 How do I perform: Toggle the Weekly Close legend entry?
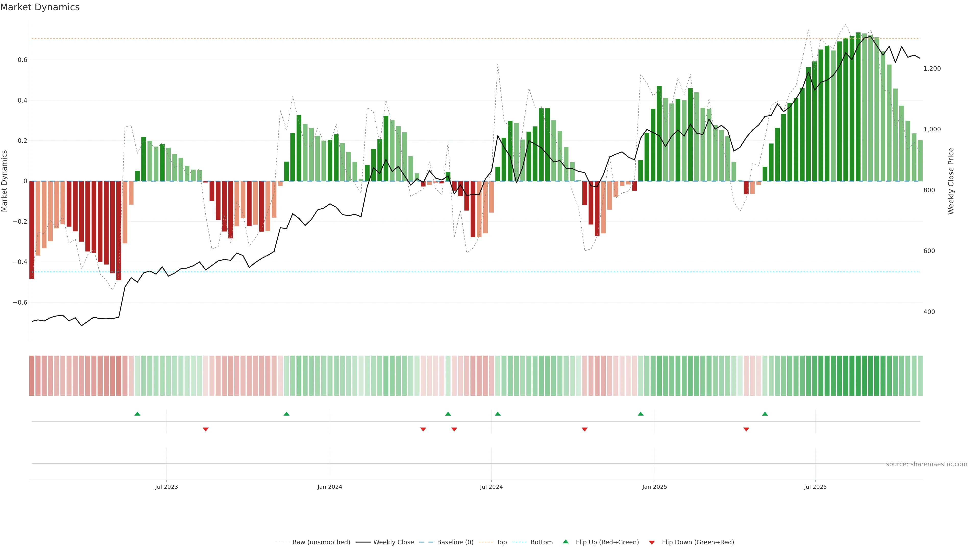393,542
